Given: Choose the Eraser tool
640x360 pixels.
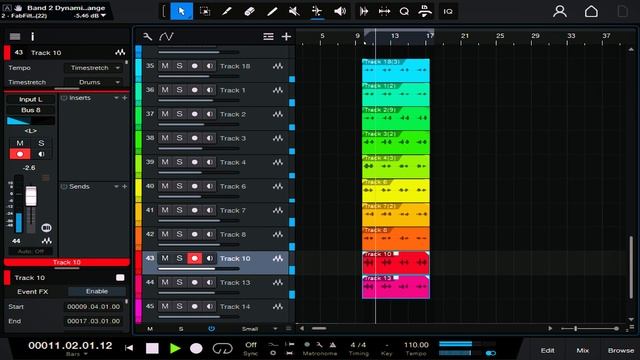Looking at the screenshot, I should [x=249, y=11].
